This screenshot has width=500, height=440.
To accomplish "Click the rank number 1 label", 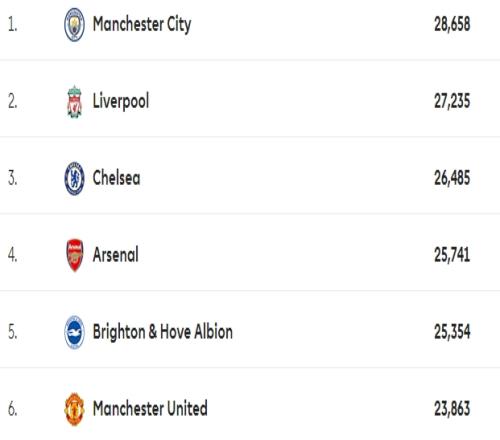I will pos(13,25).
